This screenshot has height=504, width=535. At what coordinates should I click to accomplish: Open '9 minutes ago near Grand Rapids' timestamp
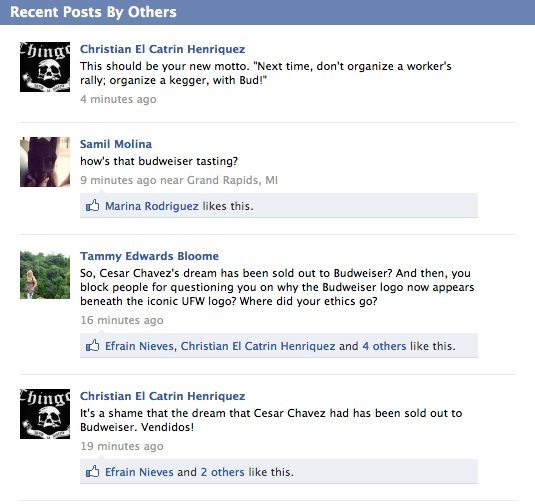point(179,180)
